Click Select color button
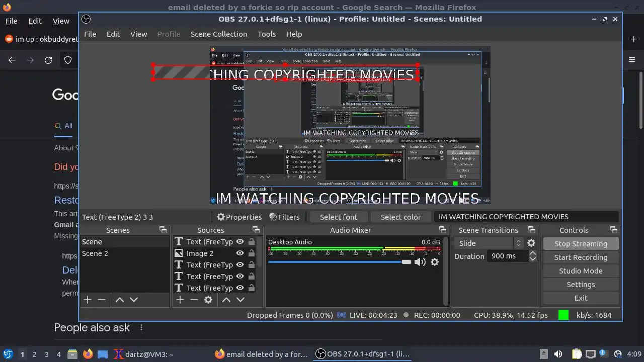 tap(400, 217)
